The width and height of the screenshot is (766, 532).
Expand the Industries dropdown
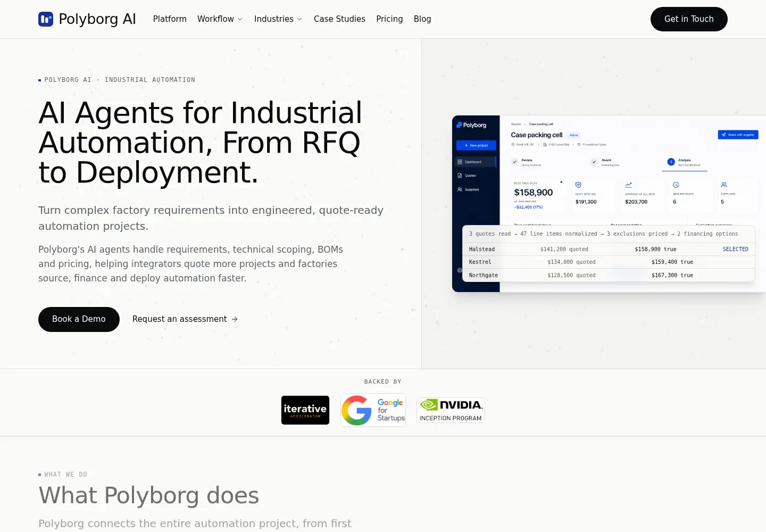point(278,19)
